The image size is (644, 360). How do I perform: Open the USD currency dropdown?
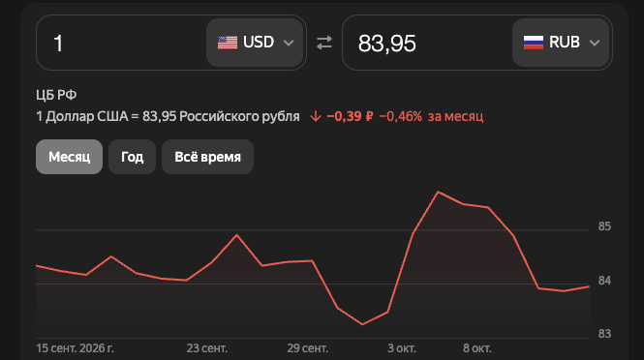(255, 43)
